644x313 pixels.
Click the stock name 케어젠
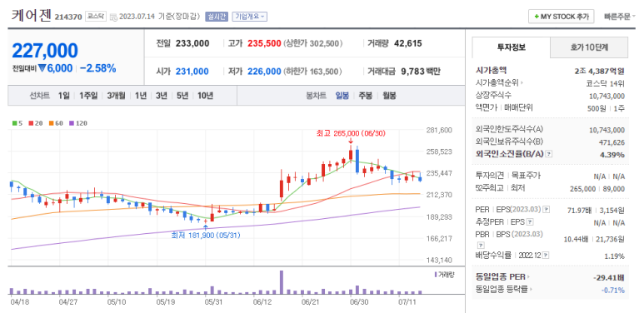coord(31,16)
